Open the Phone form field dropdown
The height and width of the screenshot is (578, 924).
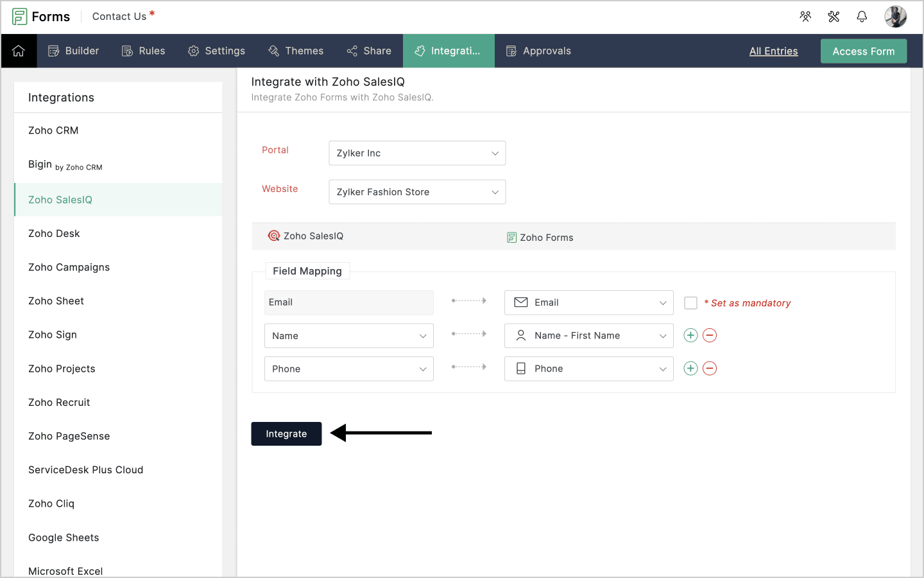[589, 369]
